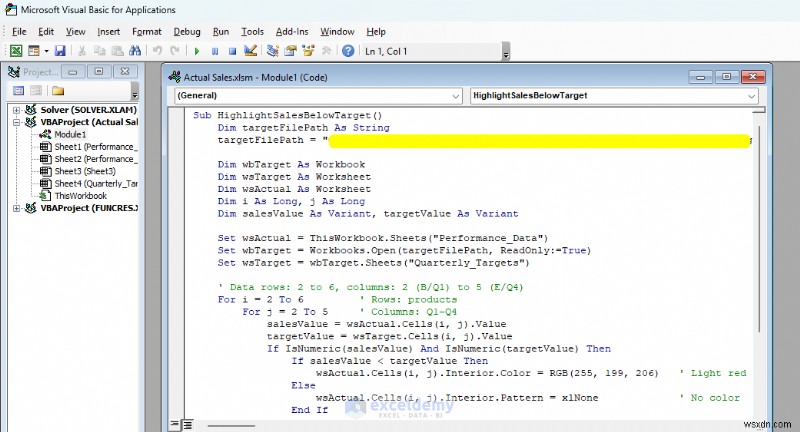Click the Insert UserForm toolbar icon

(34, 51)
